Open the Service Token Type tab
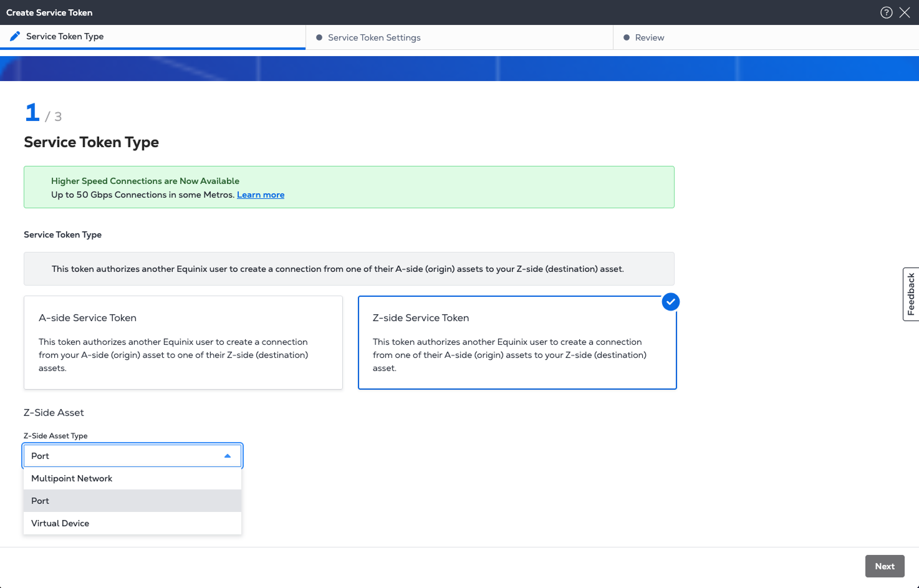Screen dimensions: 919x588 pos(65,36)
